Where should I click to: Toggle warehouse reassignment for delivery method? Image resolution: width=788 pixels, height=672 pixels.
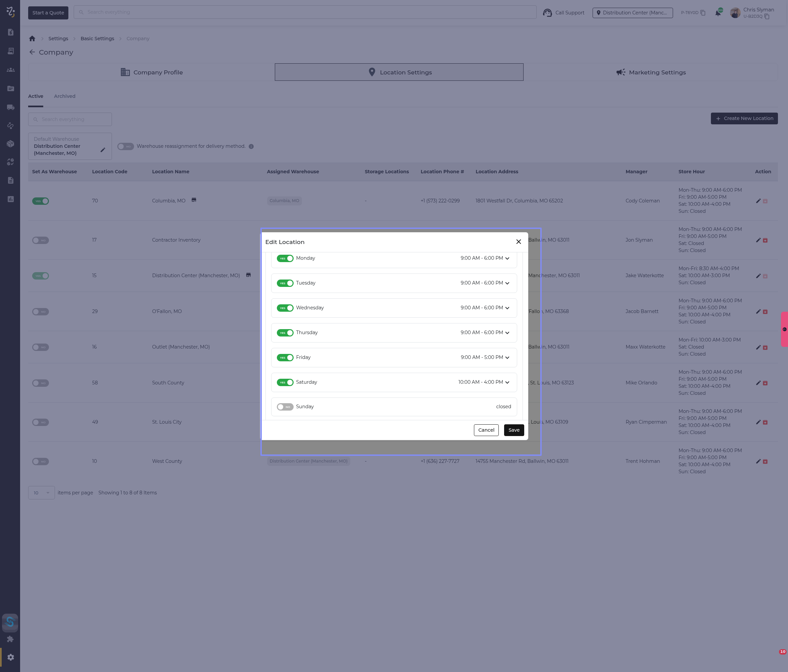pyautogui.click(x=125, y=146)
